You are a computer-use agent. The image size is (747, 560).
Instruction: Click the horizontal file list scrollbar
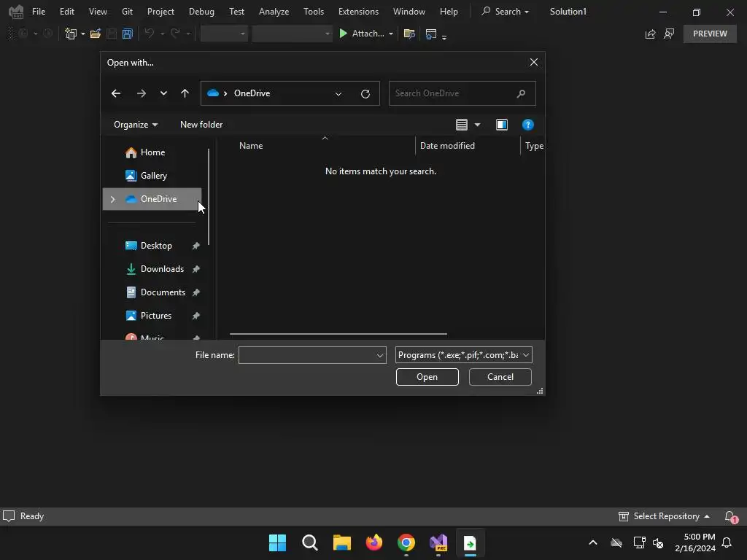click(x=338, y=334)
